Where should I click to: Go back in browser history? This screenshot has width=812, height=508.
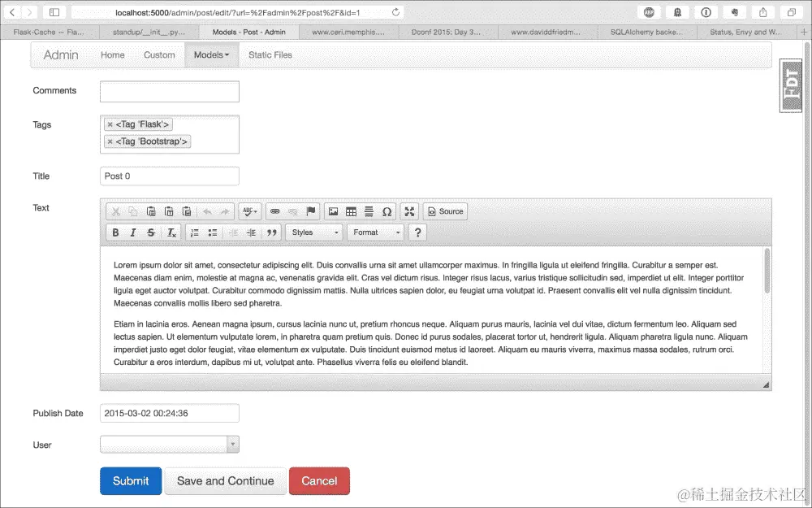[12, 12]
